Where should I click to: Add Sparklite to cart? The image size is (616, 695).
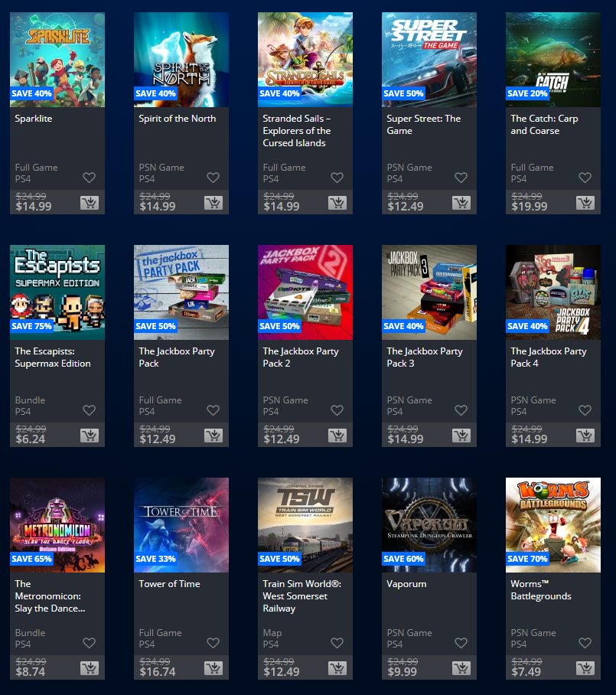90,203
